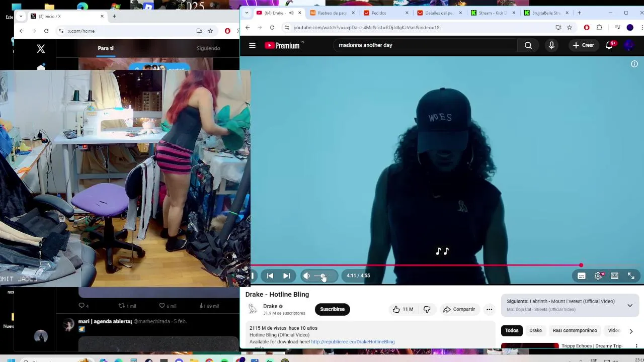Bookmark the YouTube page with star
Viewport: 644px width, 362px height.
[570, 27]
